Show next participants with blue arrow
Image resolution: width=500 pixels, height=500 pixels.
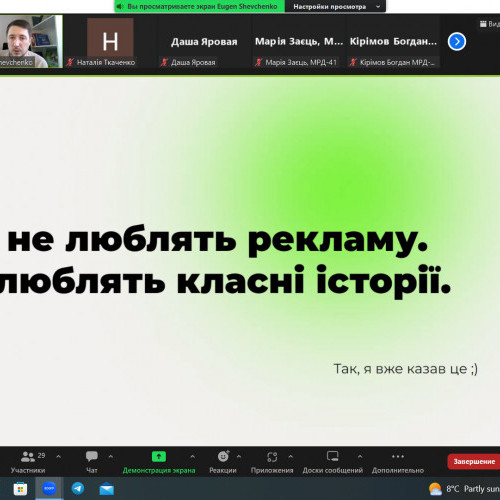coord(457,42)
